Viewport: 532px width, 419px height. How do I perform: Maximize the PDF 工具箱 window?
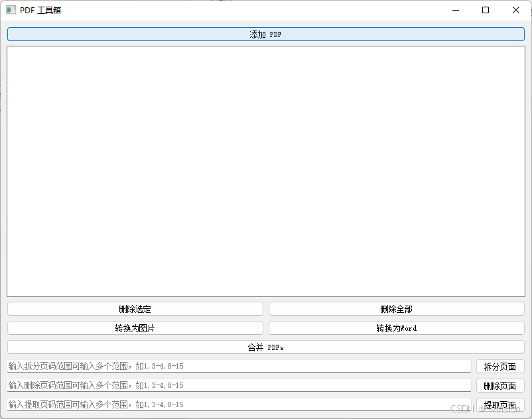coord(485,10)
